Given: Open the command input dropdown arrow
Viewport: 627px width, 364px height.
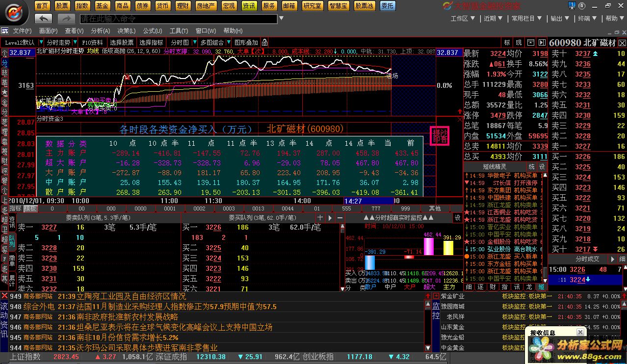Looking at the screenshot, I should pos(280,19).
